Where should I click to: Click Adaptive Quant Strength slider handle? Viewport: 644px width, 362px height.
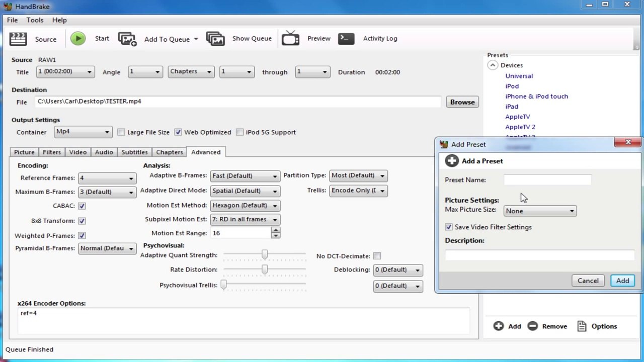point(265,255)
